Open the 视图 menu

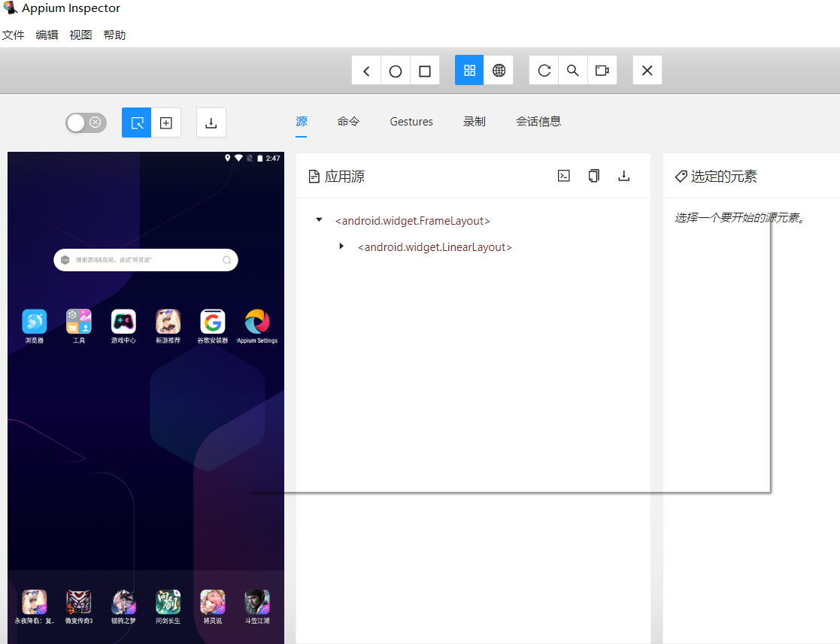(x=81, y=35)
